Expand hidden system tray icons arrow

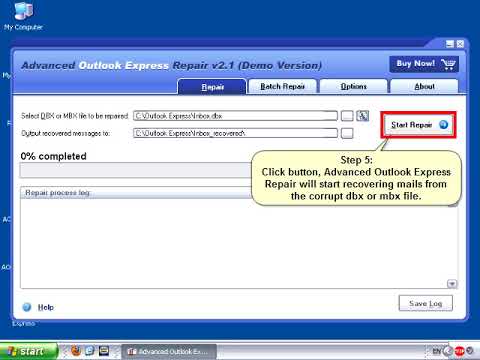[449, 351]
